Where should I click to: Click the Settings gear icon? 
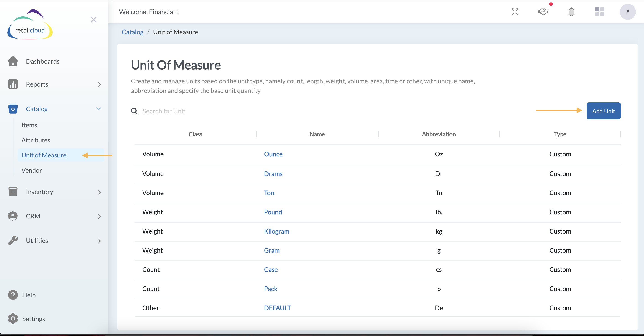click(13, 318)
